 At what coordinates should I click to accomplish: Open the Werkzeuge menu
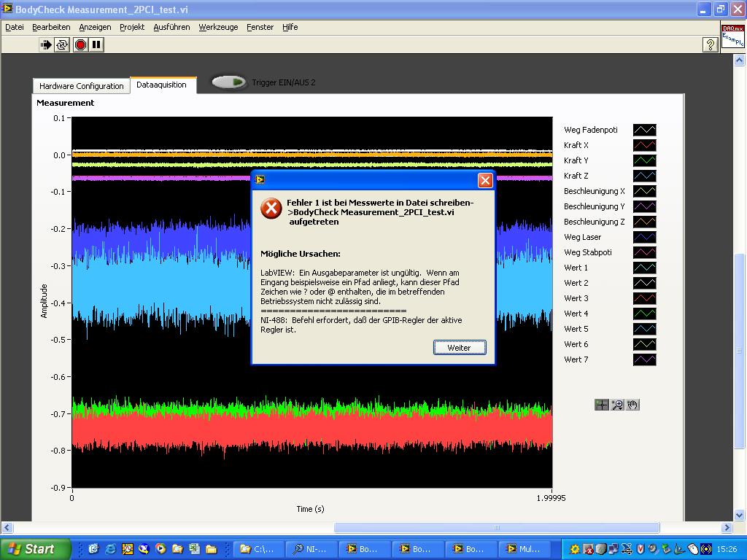(218, 27)
